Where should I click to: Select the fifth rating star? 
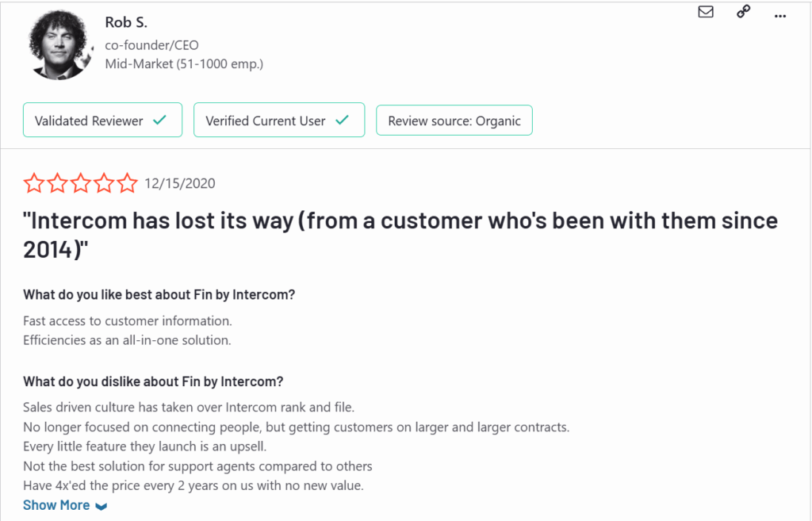point(126,183)
